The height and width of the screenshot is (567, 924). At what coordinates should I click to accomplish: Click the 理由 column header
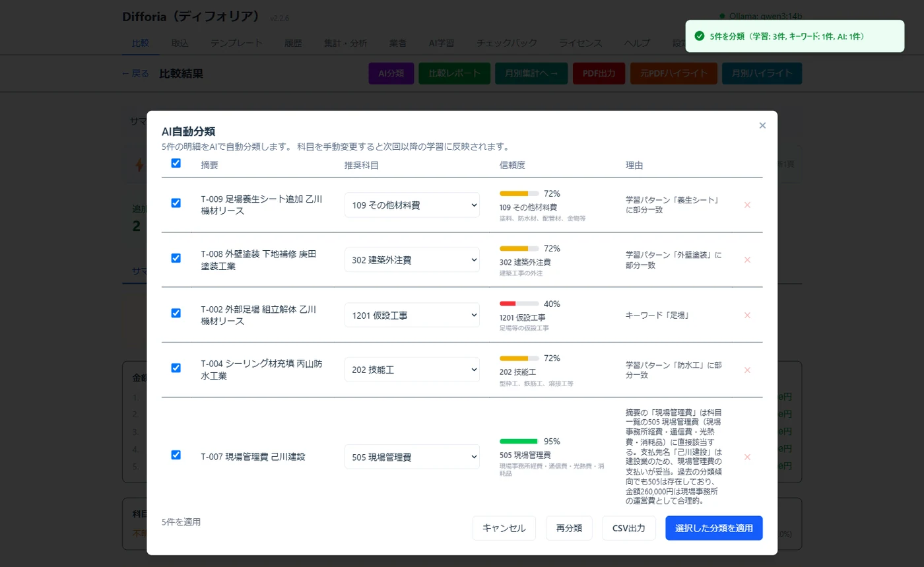(x=634, y=165)
